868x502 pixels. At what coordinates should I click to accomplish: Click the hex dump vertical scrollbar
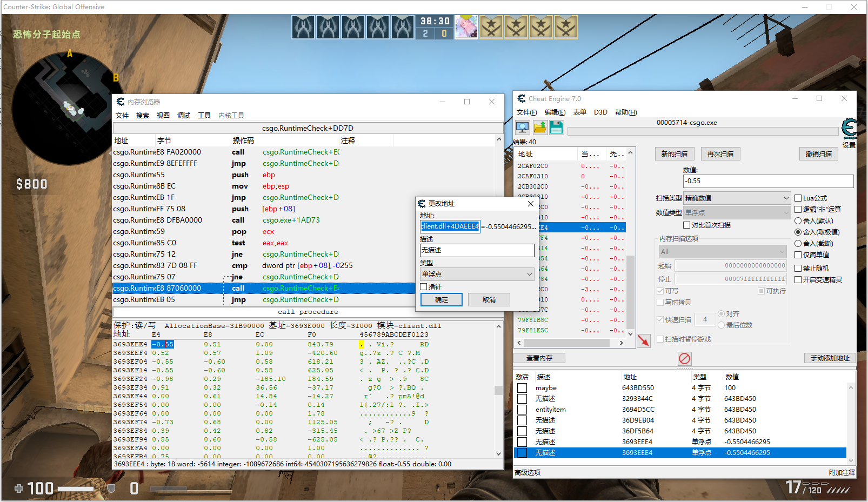[498, 390]
